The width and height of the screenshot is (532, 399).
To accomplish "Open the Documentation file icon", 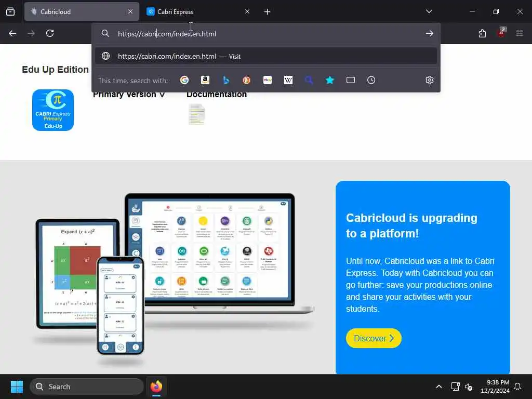I will pyautogui.click(x=197, y=114).
